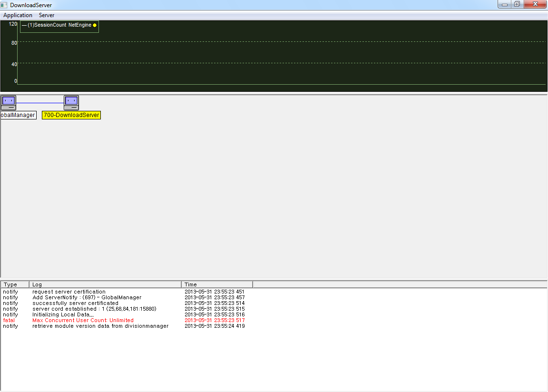
Task: Click the SessionCount NetEngine legend box
Action: (59, 25)
